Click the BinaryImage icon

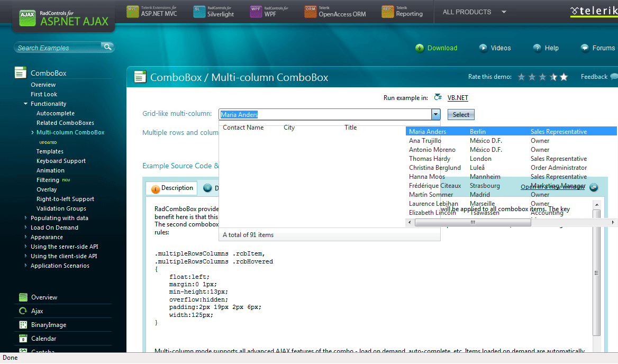(23, 325)
